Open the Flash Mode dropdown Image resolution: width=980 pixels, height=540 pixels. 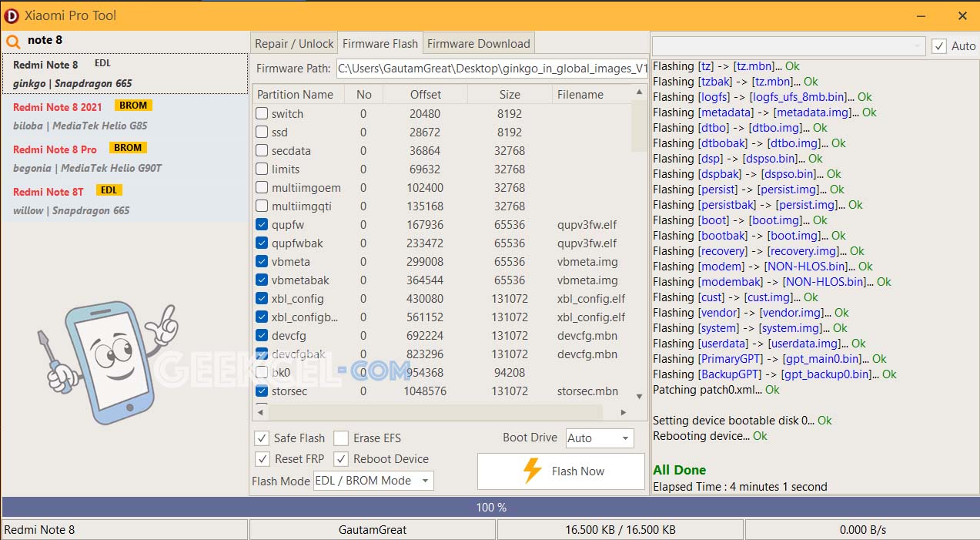click(373, 481)
